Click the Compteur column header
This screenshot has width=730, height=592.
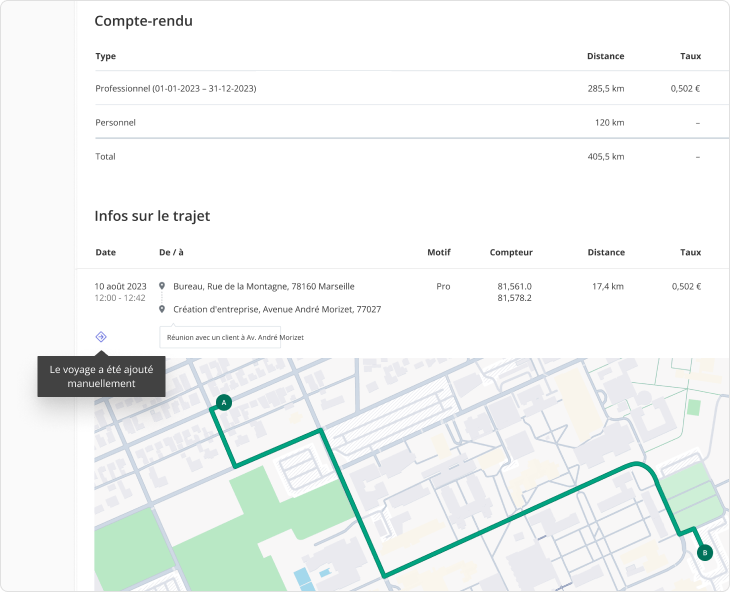tap(510, 253)
